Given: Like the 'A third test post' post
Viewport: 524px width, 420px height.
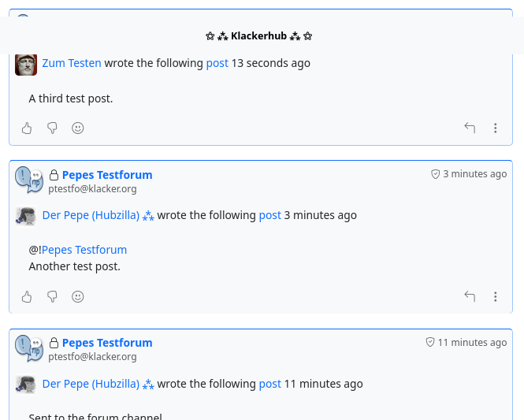Looking at the screenshot, I should 27,128.
